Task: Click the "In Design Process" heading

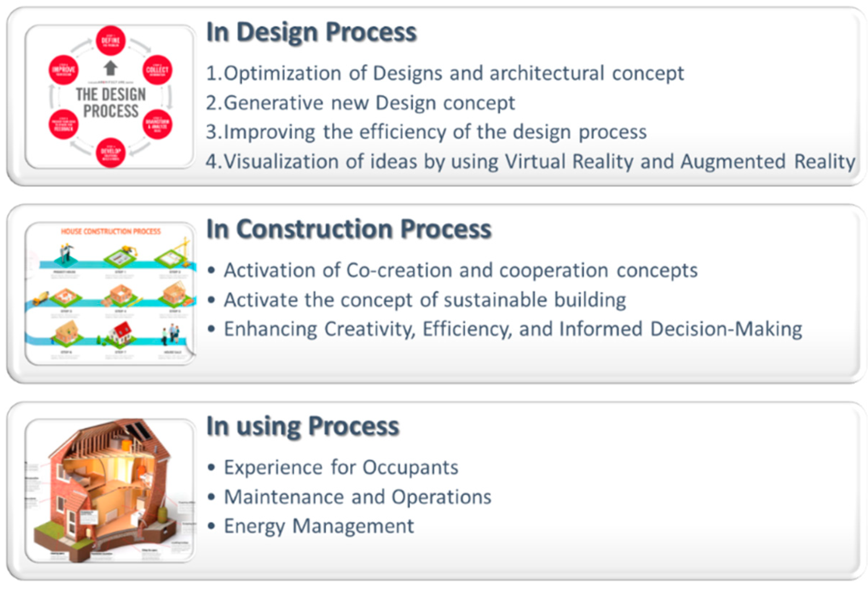Action: coord(311,32)
